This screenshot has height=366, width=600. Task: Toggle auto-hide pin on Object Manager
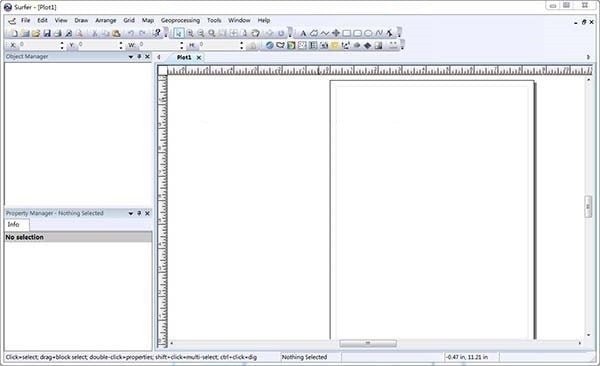(139, 56)
